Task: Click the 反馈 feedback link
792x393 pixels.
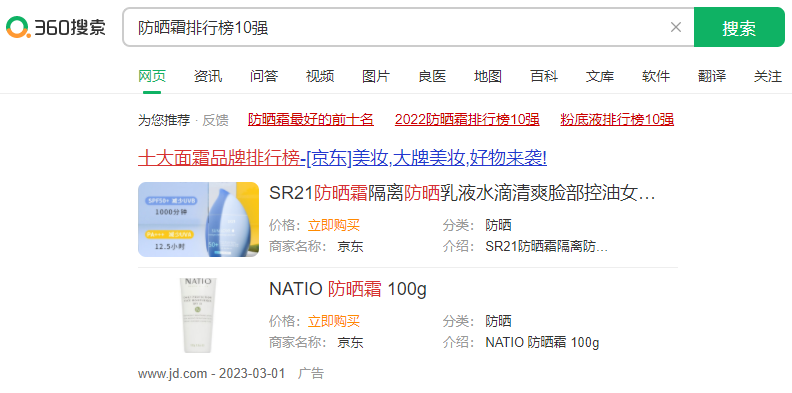Action: pyautogui.click(x=216, y=120)
